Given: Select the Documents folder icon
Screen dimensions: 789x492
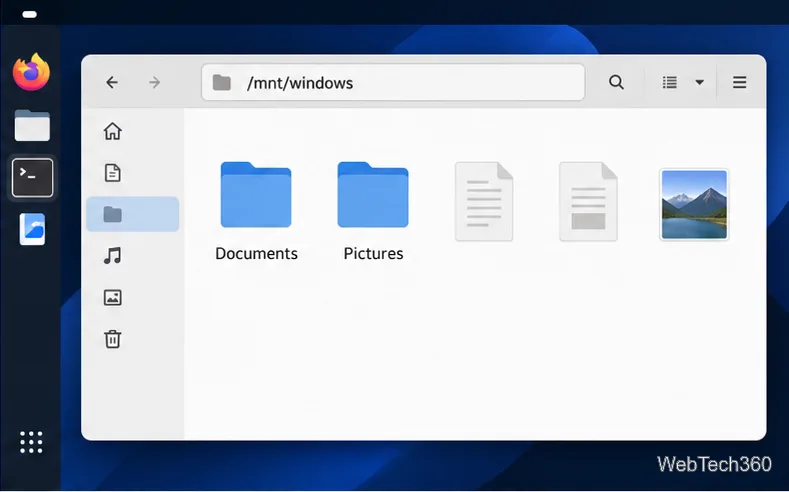Looking at the screenshot, I should click(256, 195).
